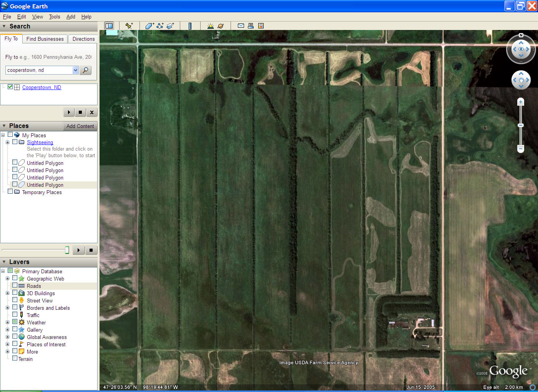Viewport: 538px width, 392px height.
Task: Click the Global Awareness globe icon
Action: [x=22, y=337]
